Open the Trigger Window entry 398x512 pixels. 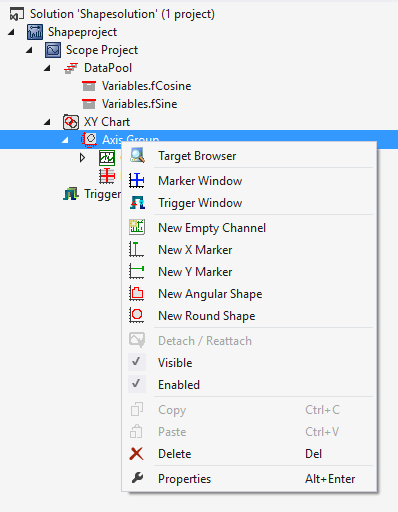click(249, 203)
